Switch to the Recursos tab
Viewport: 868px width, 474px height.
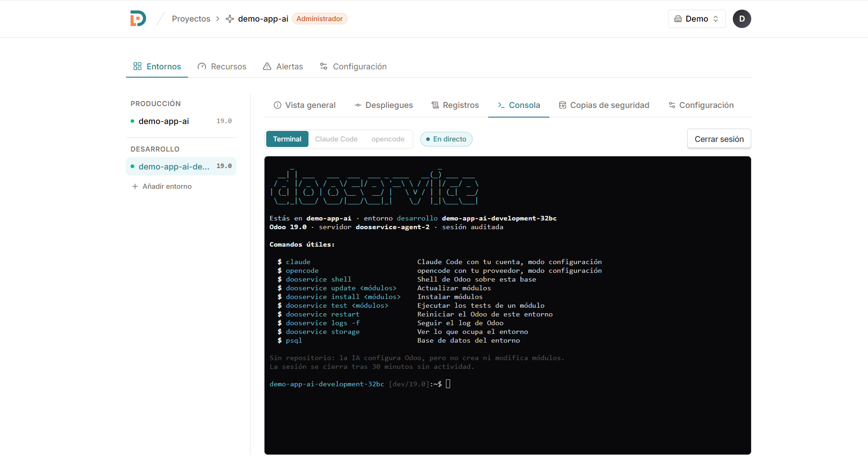[222, 67]
